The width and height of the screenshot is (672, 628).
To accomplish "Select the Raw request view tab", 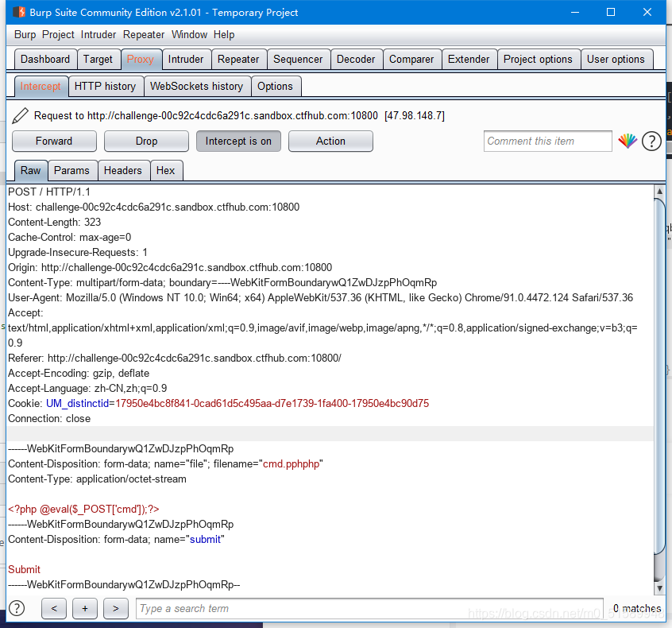I will tap(30, 171).
